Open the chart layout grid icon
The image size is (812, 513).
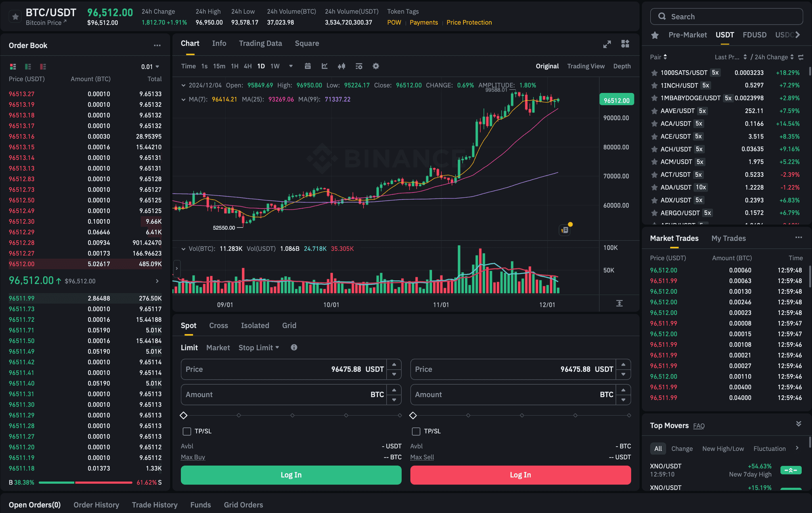(625, 44)
